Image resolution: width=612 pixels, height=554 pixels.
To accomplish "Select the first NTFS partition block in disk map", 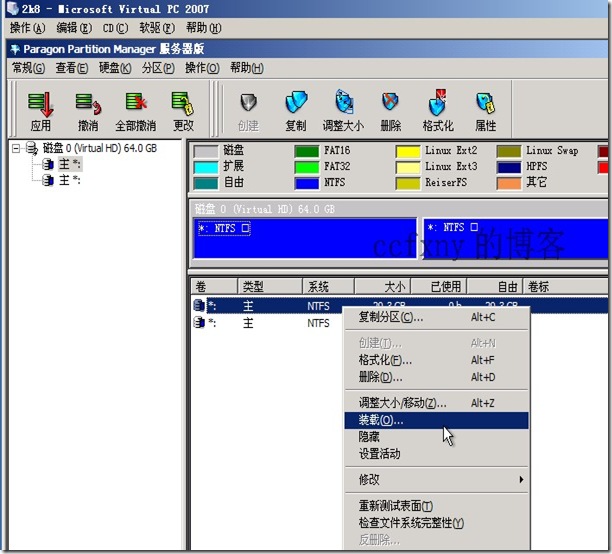I will tap(305, 238).
